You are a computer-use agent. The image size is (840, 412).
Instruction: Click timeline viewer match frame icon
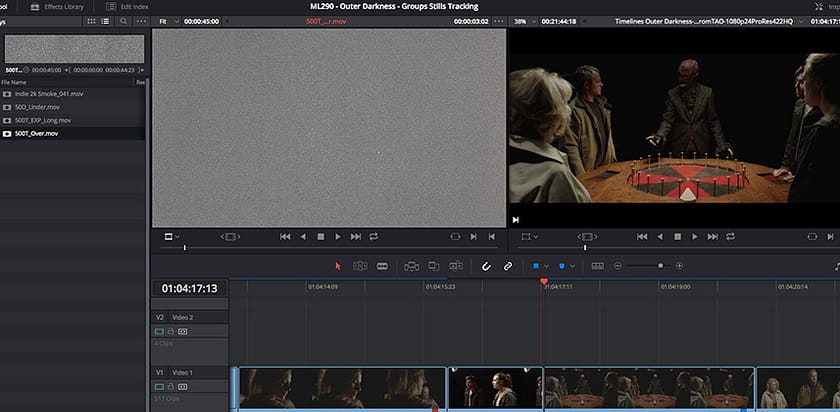pos(587,236)
